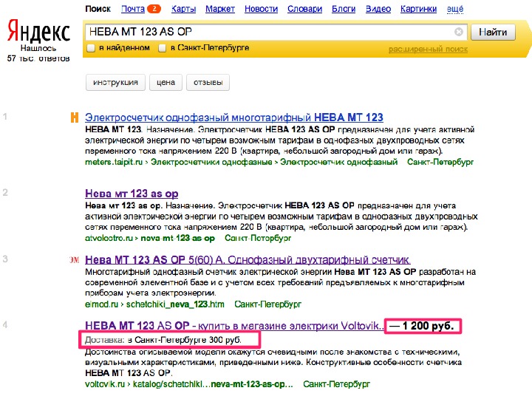Click the Найти search button
Screen dimensions: 532x399
(x=493, y=33)
